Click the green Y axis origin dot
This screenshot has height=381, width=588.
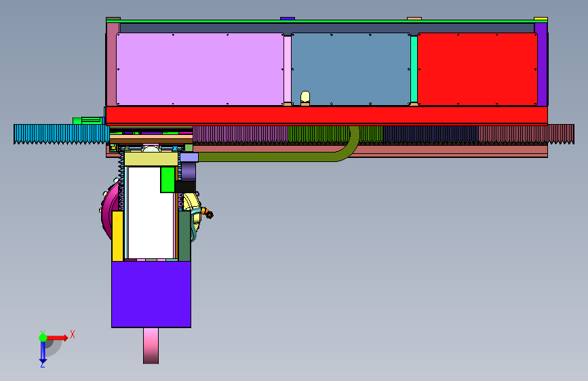(43, 338)
